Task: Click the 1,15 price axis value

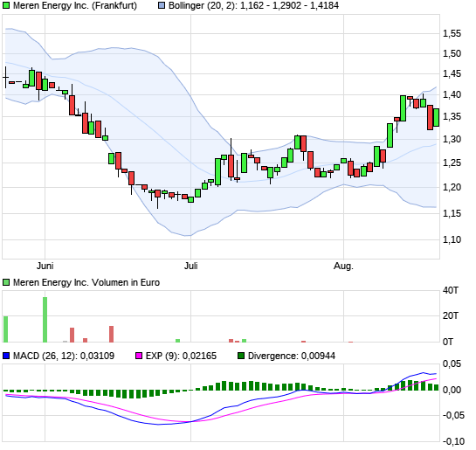Action: coord(452,213)
